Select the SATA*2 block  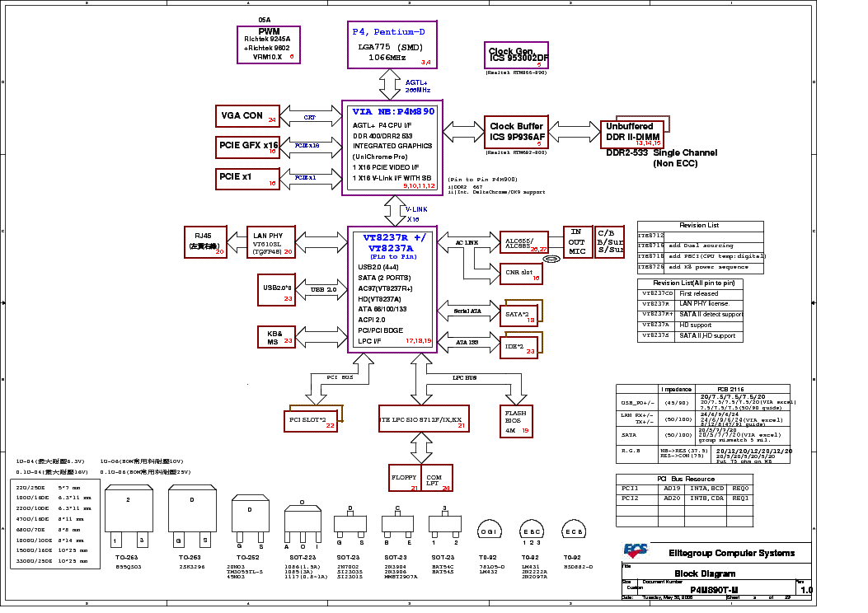[x=519, y=315]
